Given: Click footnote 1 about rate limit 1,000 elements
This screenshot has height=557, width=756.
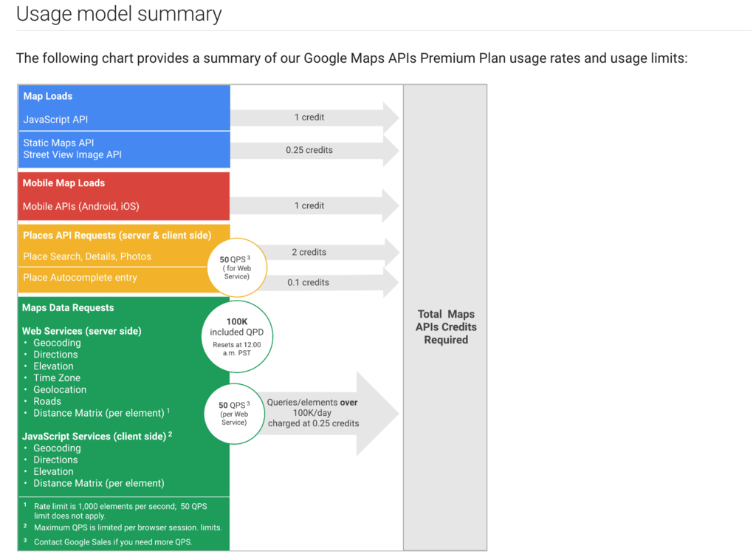Looking at the screenshot, I should click(x=120, y=511).
